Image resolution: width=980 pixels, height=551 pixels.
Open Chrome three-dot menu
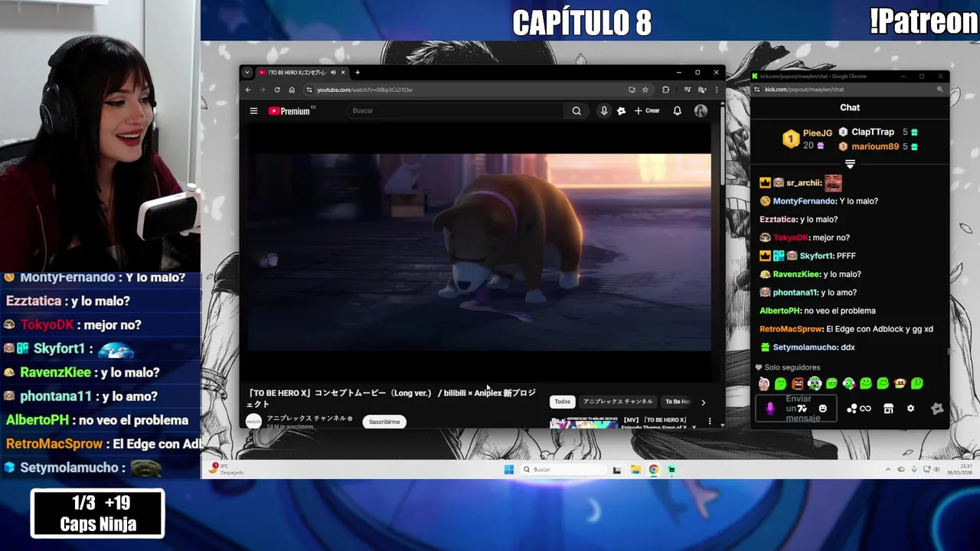tap(717, 90)
